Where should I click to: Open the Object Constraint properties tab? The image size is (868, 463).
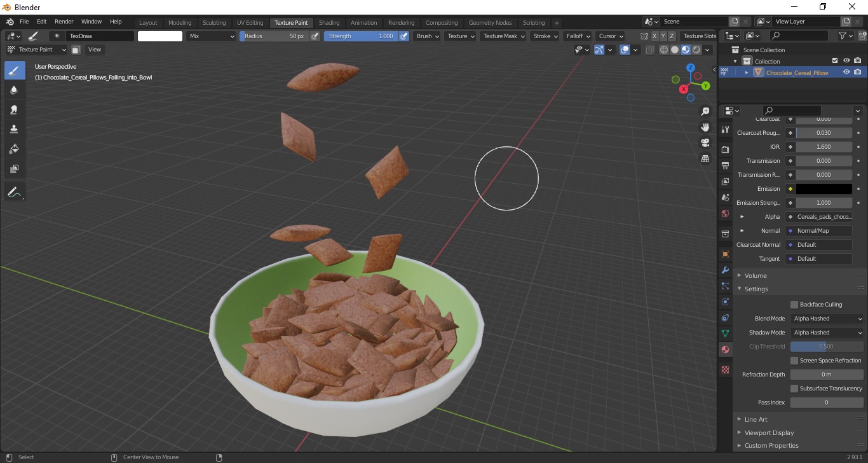pos(725,317)
